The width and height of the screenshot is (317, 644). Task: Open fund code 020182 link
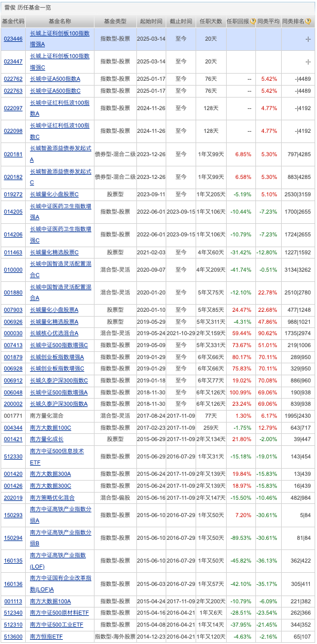13,177
